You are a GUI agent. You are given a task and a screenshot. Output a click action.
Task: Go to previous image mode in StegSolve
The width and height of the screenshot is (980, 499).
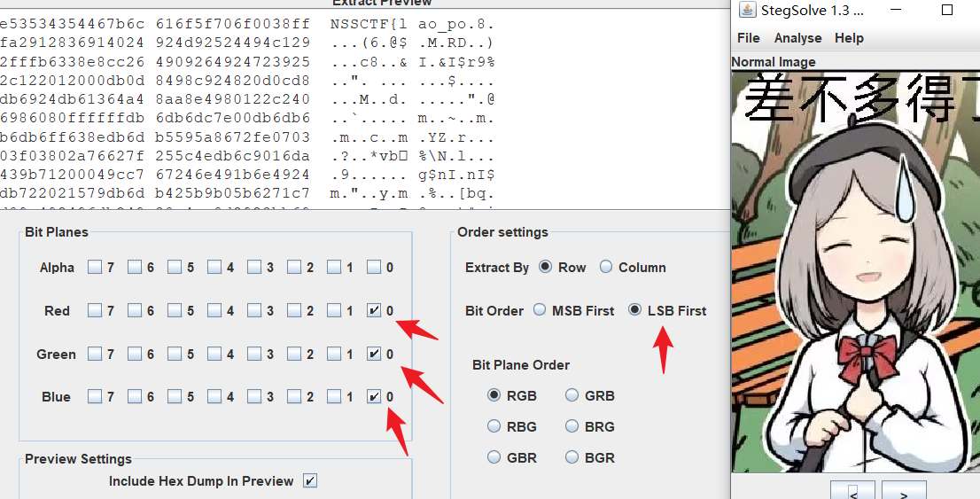pos(853,489)
